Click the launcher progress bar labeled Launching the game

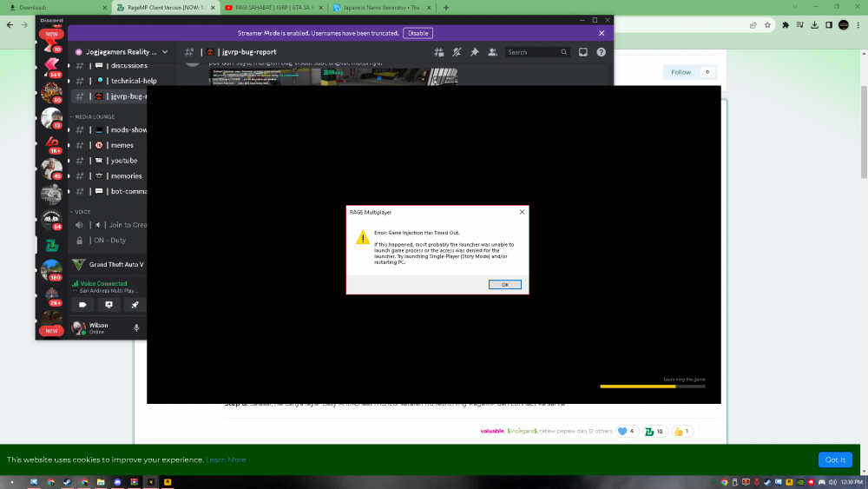pos(653,386)
